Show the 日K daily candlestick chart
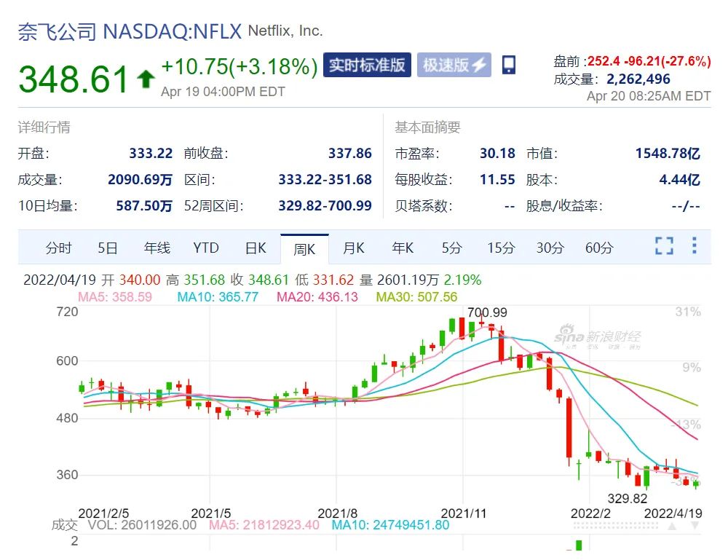This screenshot has height=560, width=728. [x=256, y=248]
